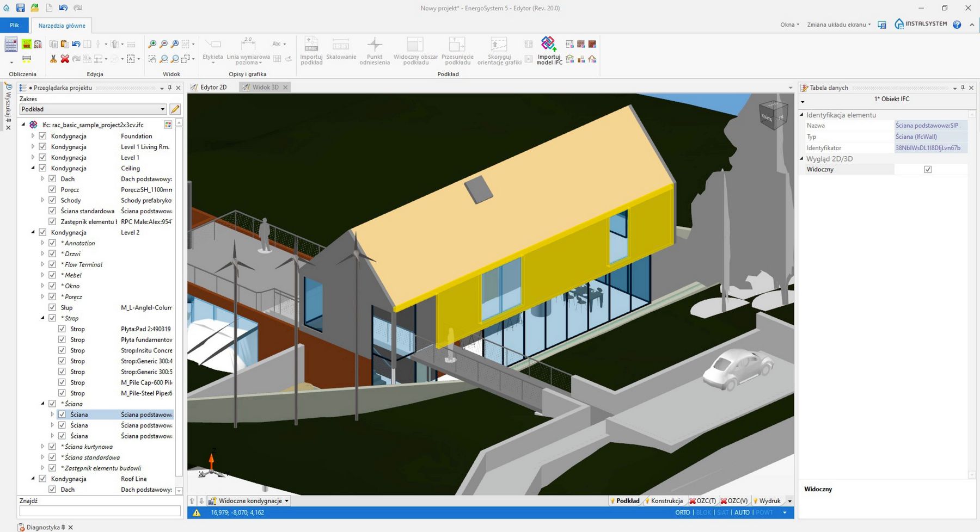
Task: Toggle the *Mebel visibility checkbox
Action: tap(52, 275)
